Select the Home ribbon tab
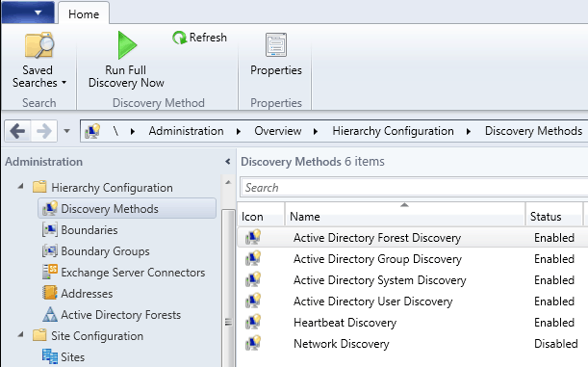The image size is (588, 367). click(84, 14)
